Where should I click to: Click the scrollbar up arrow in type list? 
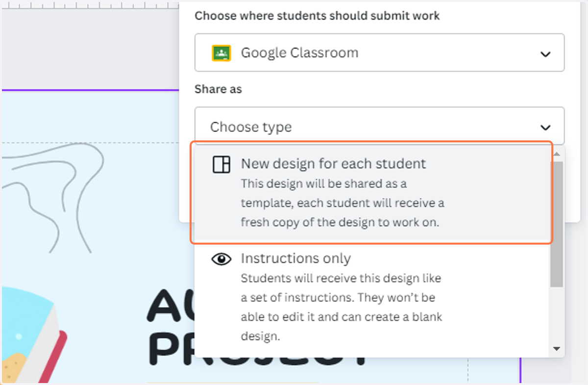[556, 154]
